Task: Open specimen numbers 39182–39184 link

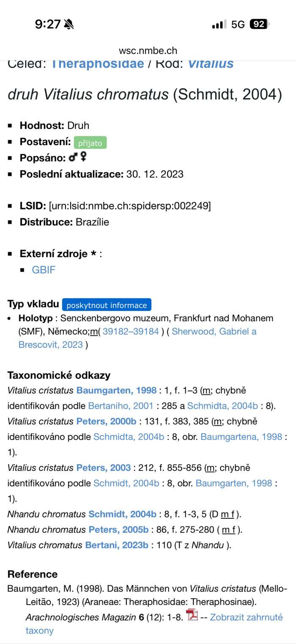Action: [x=131, y=331]
